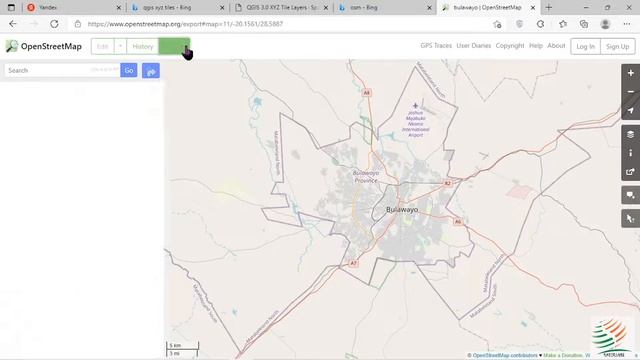Open the Help link

pos(536,46)
